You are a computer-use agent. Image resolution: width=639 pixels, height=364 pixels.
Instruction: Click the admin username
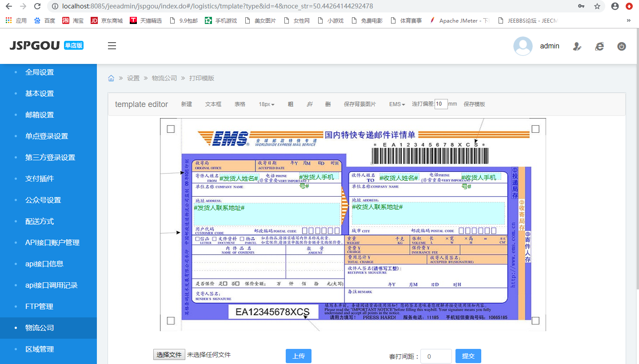coord(550,46)
